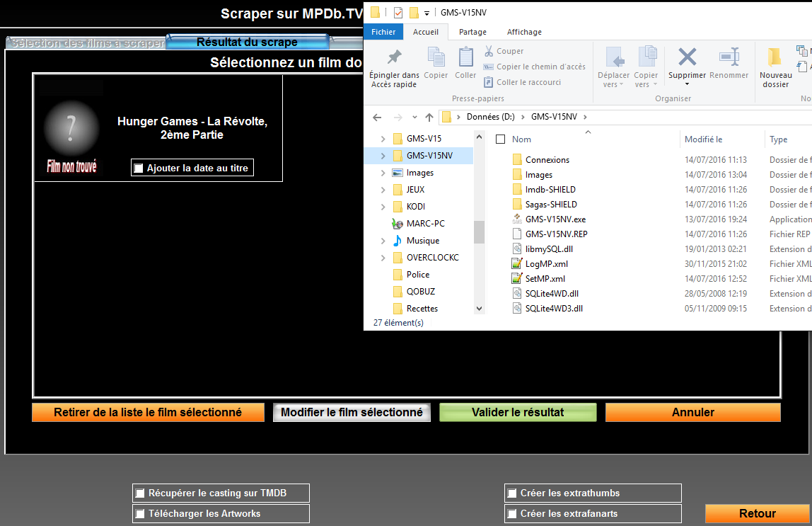Enable Ajouter la date au titre checkbox
The width and height of the screenshot is (812, 526).
tap(139, 168)
